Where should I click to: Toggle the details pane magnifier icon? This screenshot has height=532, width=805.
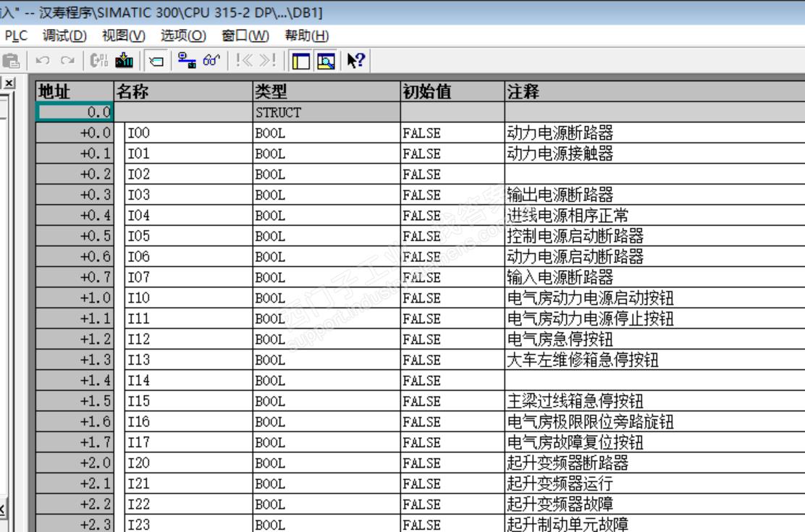[x=326, y=61]
